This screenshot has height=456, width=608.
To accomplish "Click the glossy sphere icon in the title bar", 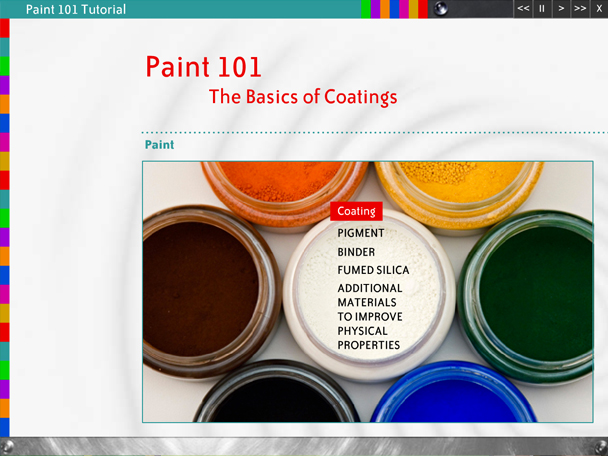I will click(440, 9).
